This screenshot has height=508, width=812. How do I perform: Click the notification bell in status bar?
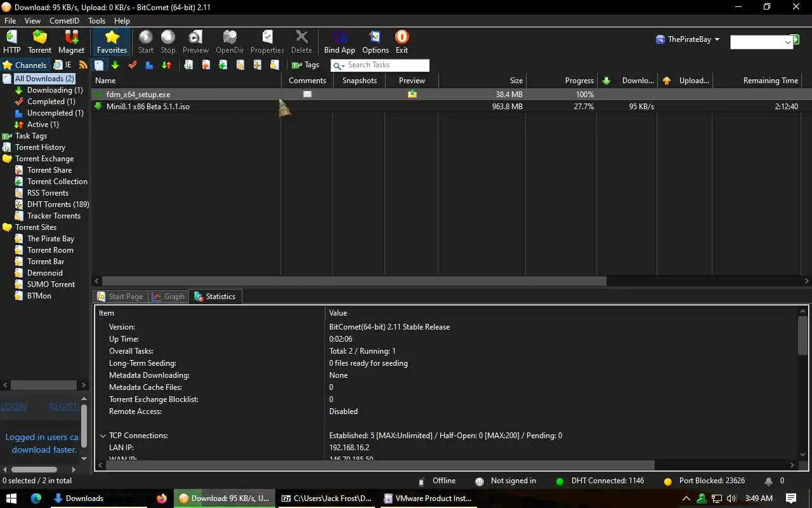[769, 481]
